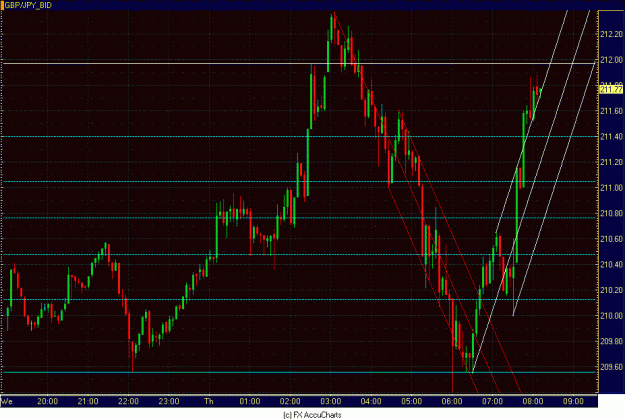Click the 211.00 price axis label
Screen dimensions: 625x419
click(611, 187)
